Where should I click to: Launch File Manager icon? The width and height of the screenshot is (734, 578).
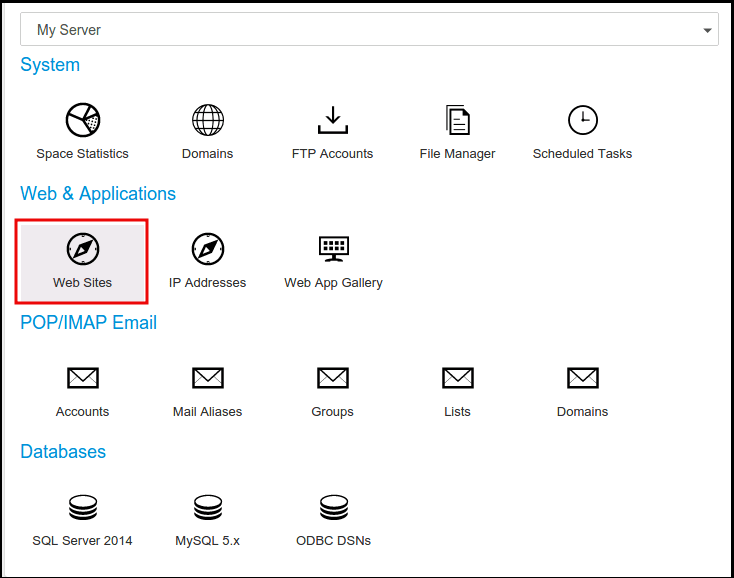point(457,120)
